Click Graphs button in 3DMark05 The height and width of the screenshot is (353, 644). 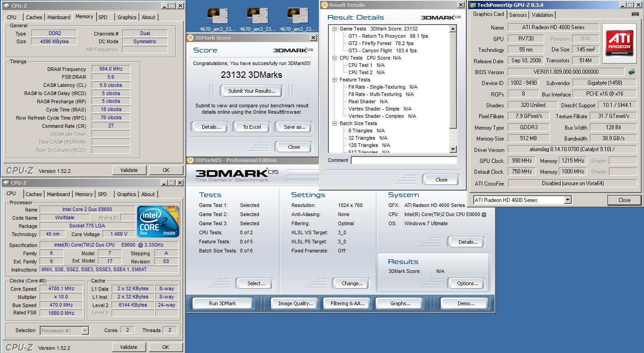pos(400,303)
